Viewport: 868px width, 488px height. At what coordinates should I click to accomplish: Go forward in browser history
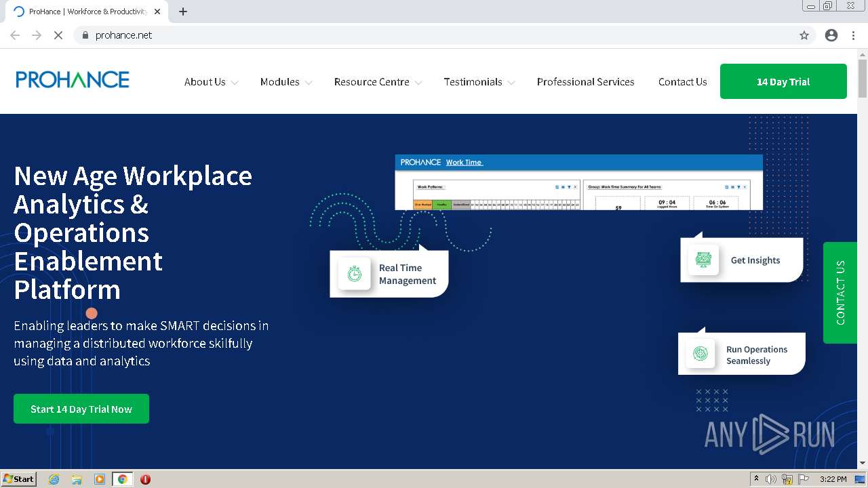(x=37, y=35)
